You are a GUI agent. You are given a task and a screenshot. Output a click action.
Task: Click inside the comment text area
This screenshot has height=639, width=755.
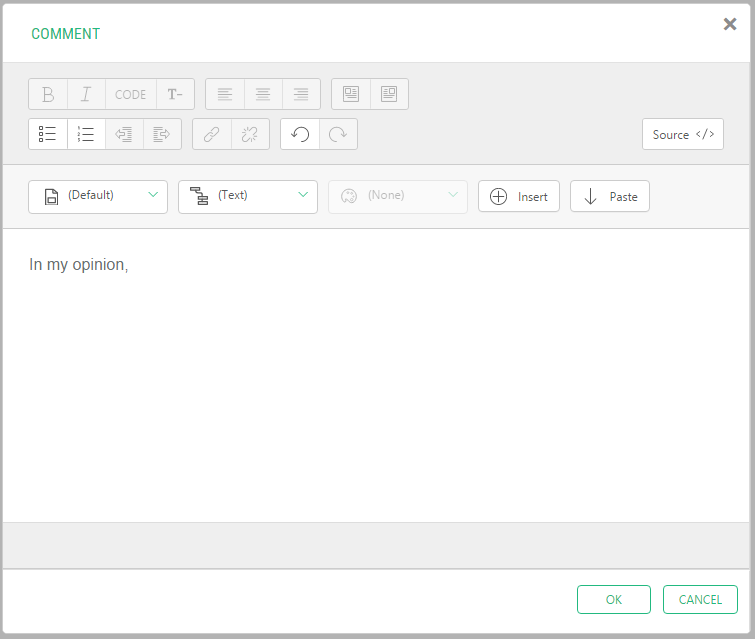click(x=377, y=380)
